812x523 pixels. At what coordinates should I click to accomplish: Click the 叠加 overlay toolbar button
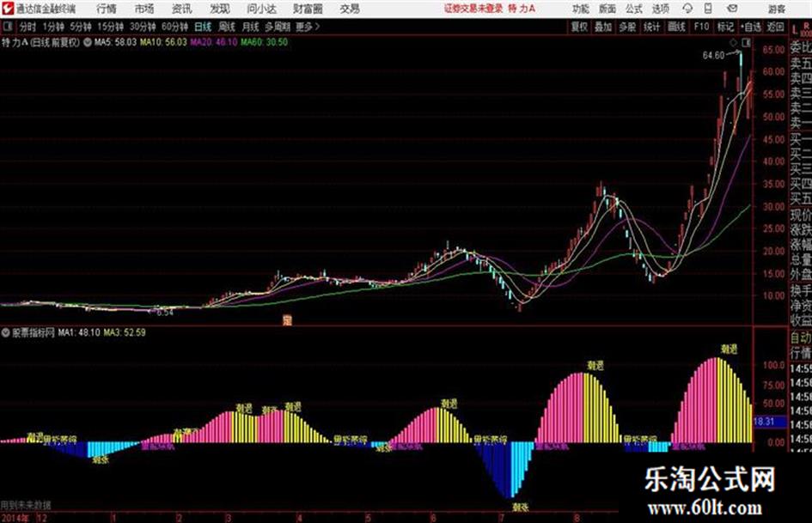click(x=603, y=27)
